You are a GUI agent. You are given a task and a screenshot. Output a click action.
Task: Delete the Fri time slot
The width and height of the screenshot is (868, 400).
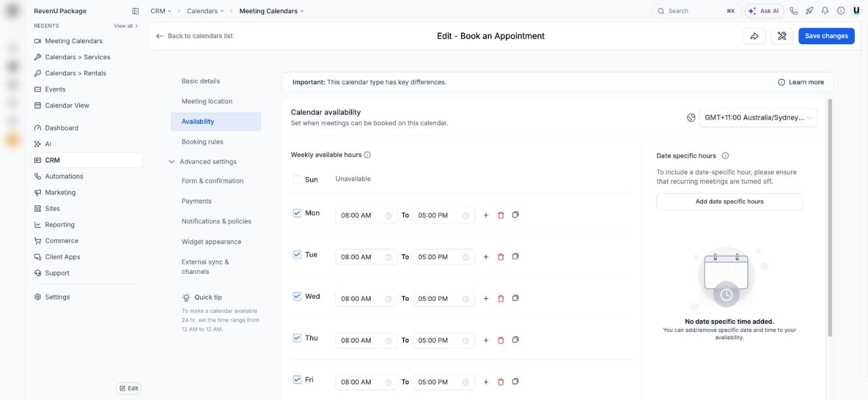[500, 382]
